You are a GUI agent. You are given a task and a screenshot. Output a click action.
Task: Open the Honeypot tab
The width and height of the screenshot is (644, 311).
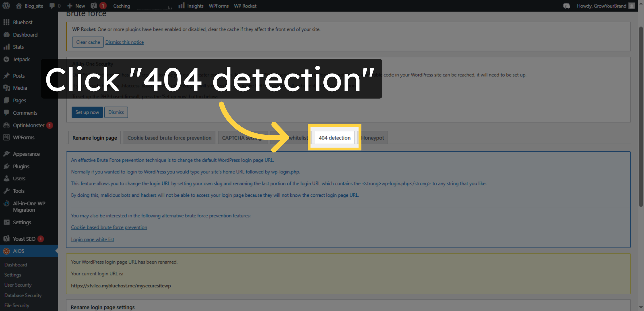click(x=372, y=137)
